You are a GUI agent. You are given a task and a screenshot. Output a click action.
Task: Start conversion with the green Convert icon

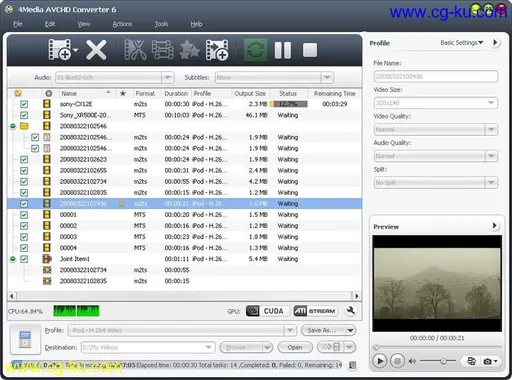255,50
